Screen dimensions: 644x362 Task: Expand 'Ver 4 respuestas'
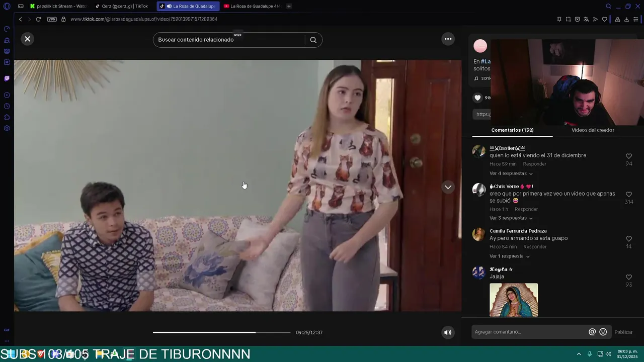pyautogui.click(x=511, y=173)
